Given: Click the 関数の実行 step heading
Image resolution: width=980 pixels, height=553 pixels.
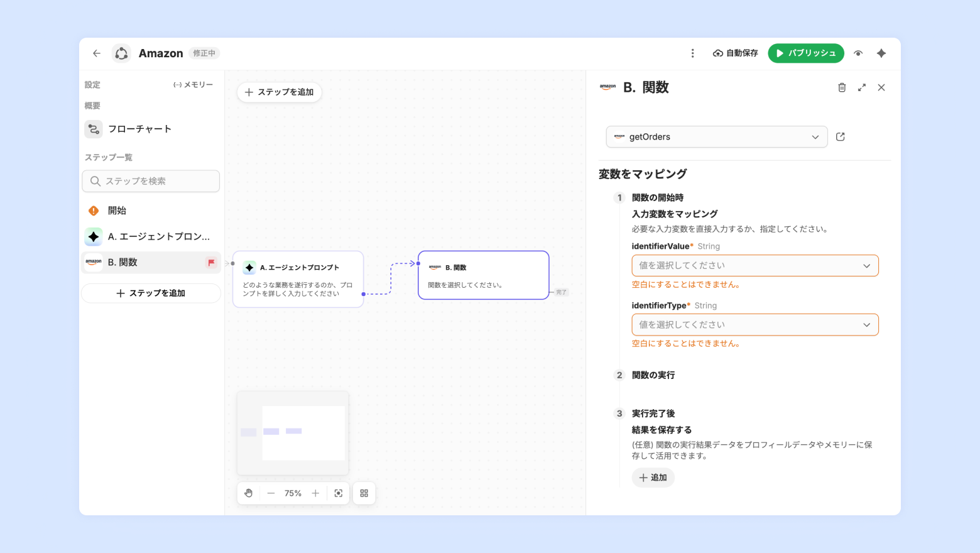Looking at the screenshot, I should point(653,375).
